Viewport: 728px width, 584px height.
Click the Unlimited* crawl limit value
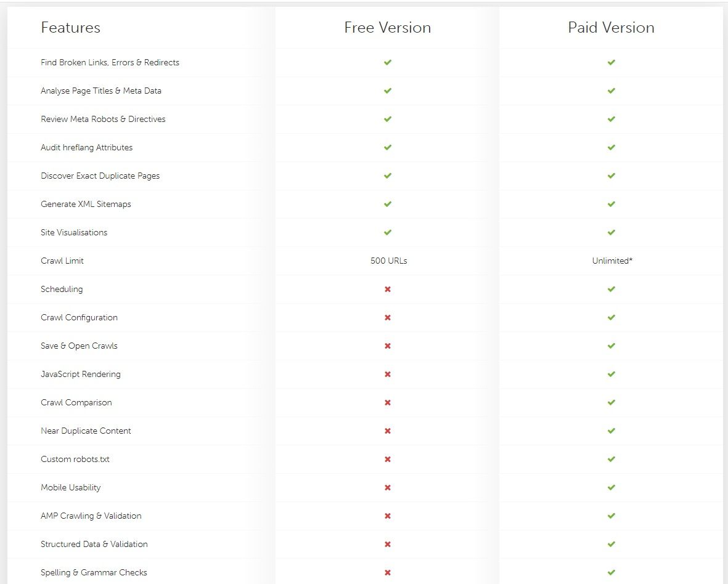coord(612,261)
